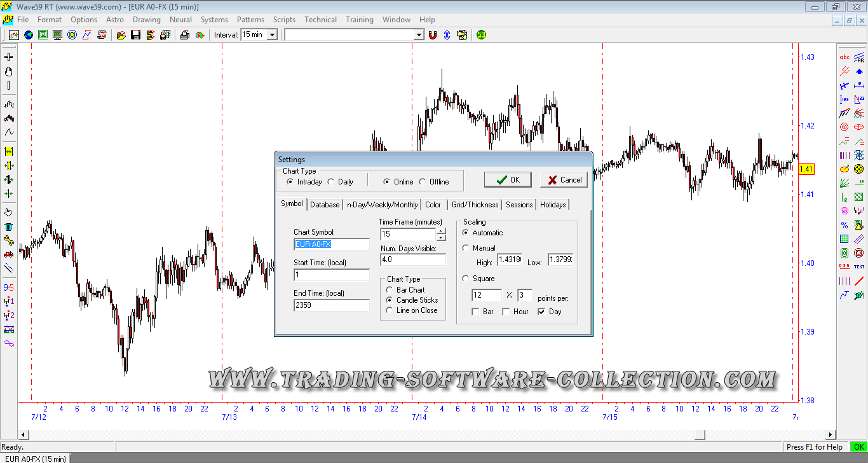
Task: Open the Astro menu
Action: (x=115, y=20)
